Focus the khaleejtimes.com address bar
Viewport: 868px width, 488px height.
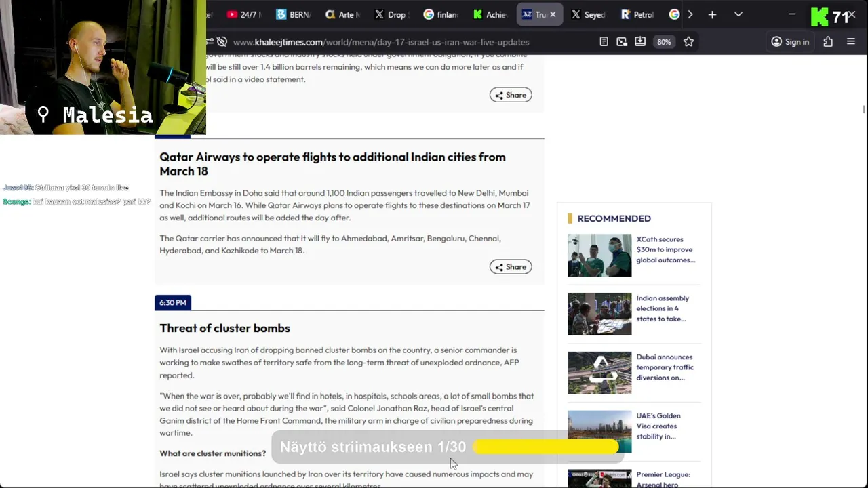pos(380,42)
